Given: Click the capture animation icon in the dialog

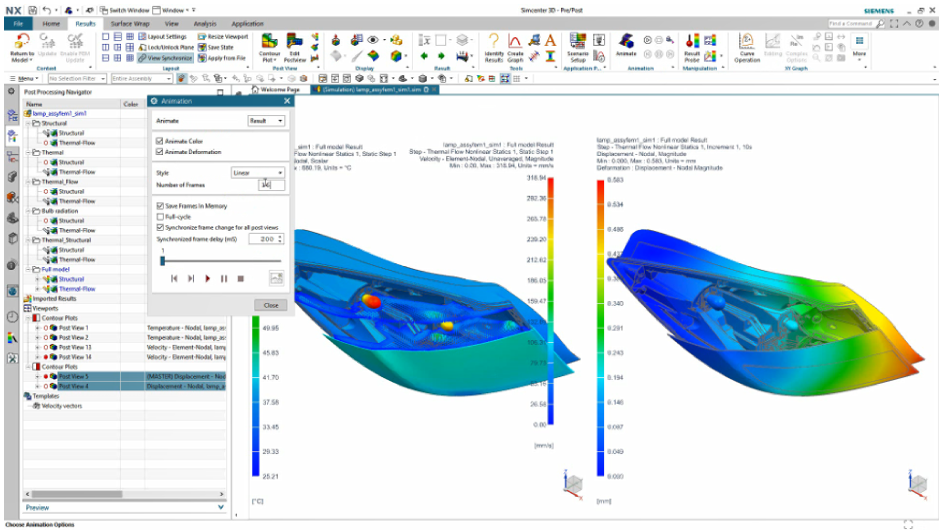Looking at the screenshot, I should click(x=276, y=278).
